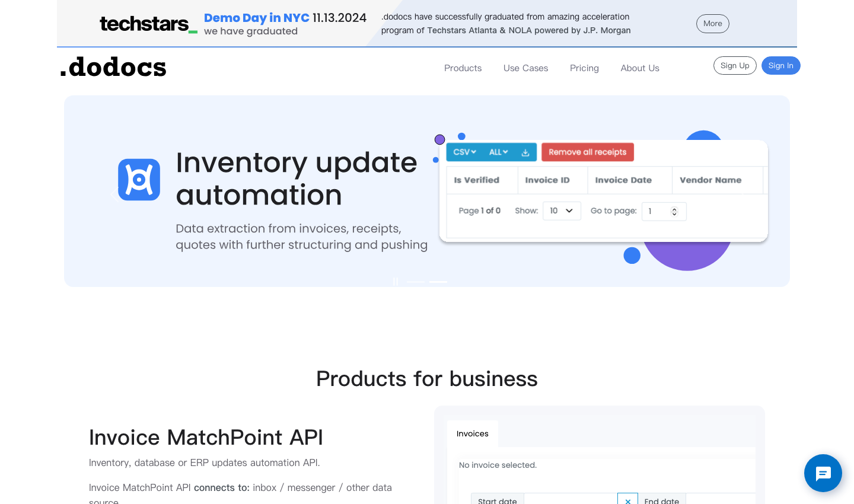The height and width of the screenshot is (504, 854).
Task: Open the Show 10 rows dropdown
Action: pos(562,210)
